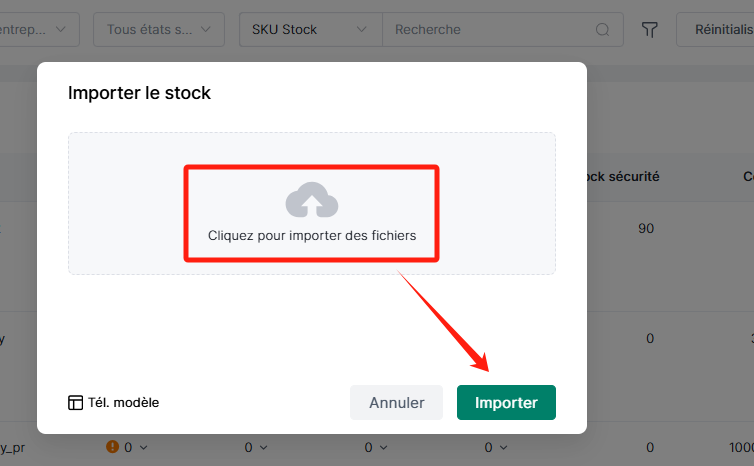Expand the fourth 0 chevron in bottom row
754x466 pixels.
coord(503,448)
